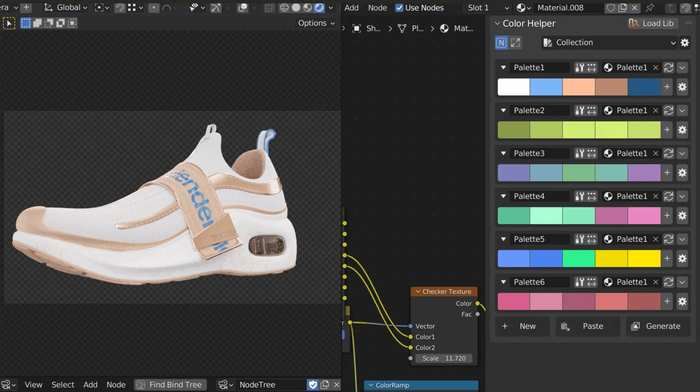
Task: Go to parent node tree icon
Action: pyautogui.click(x=670, y=8)
